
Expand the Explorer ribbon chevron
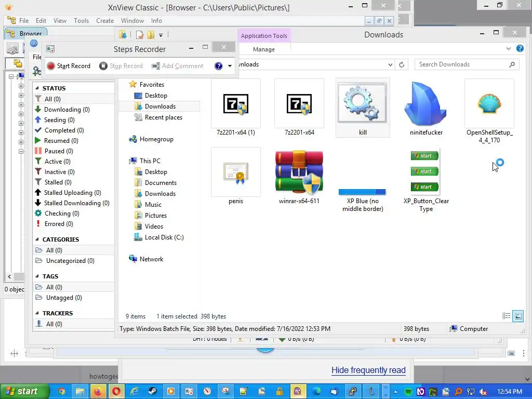pos(508,48)
